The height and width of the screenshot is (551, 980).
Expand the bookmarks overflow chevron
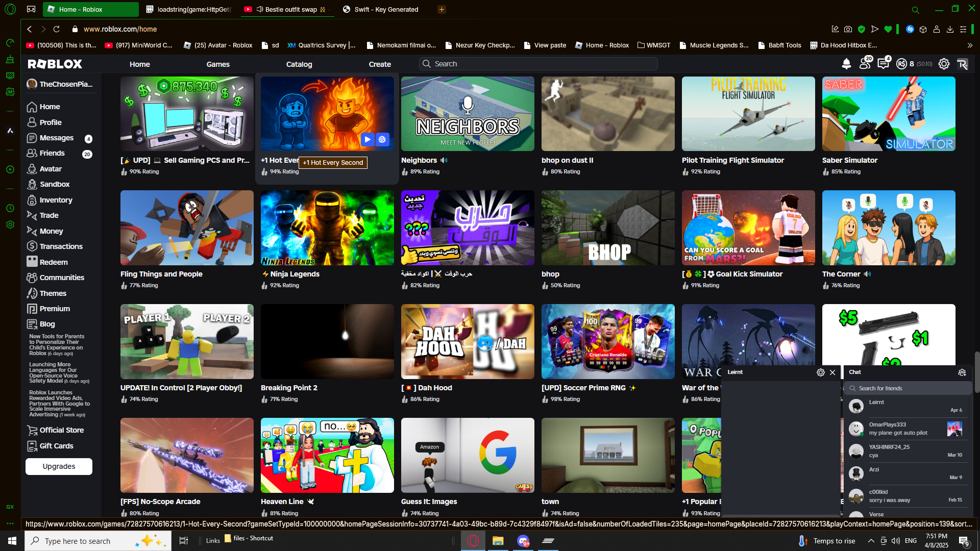(x=970, y=45)
